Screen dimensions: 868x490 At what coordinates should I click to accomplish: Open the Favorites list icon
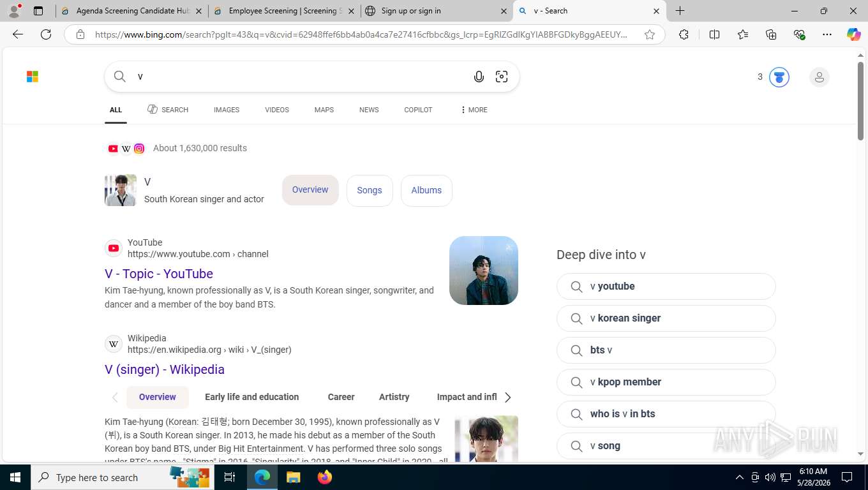(x=743, y=34)
